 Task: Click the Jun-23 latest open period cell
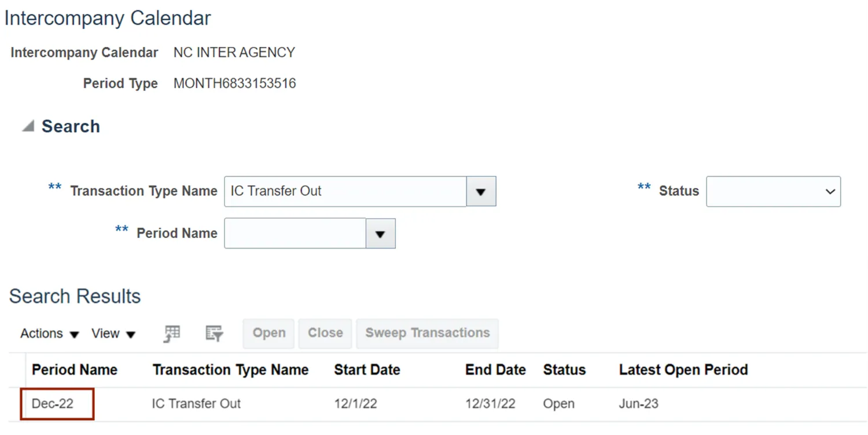pyautogui.click(x=638, y=404)
